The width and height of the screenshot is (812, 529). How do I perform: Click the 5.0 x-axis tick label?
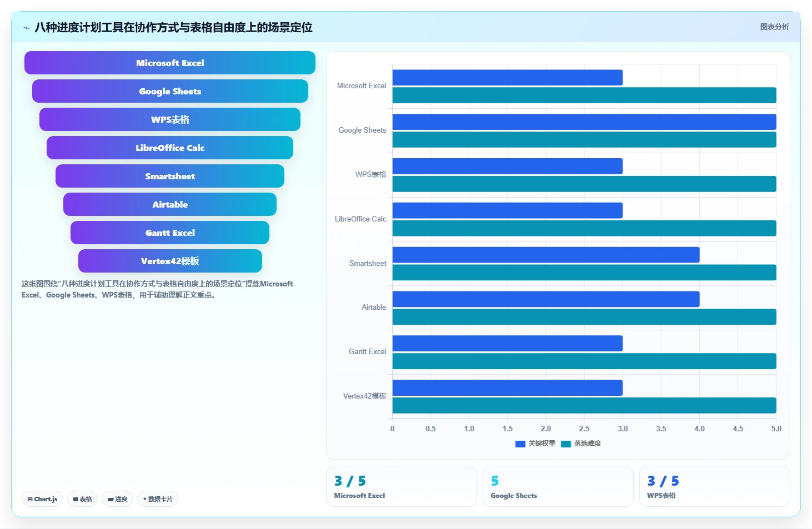[x=776, y=429]
